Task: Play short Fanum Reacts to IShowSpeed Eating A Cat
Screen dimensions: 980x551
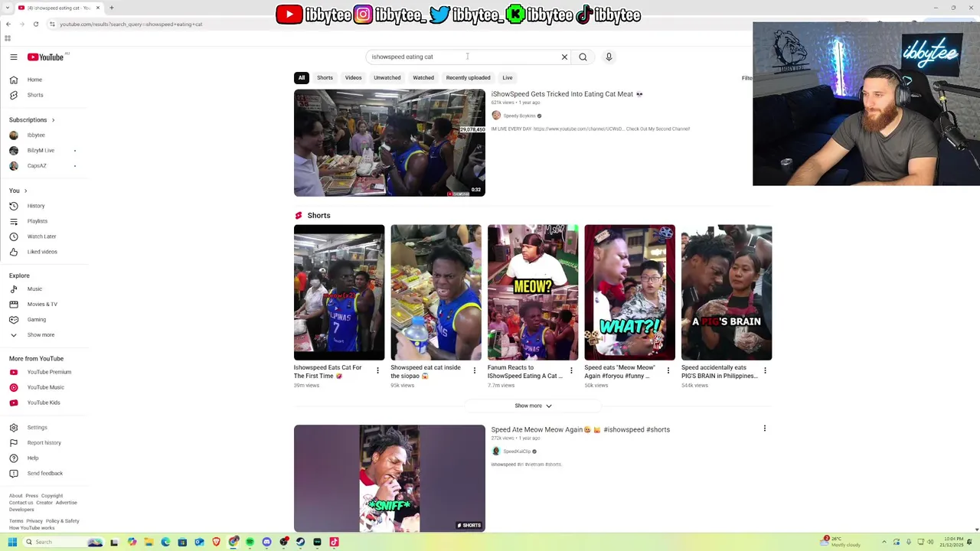Action: (533, 292)
